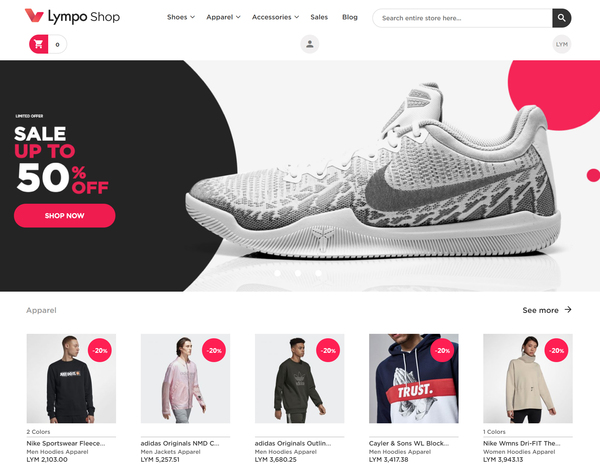Open the Nike Wmns Dri-FIT product thumbnail
600x476 pixels.
pyautogui.click(x=528, y=378)
